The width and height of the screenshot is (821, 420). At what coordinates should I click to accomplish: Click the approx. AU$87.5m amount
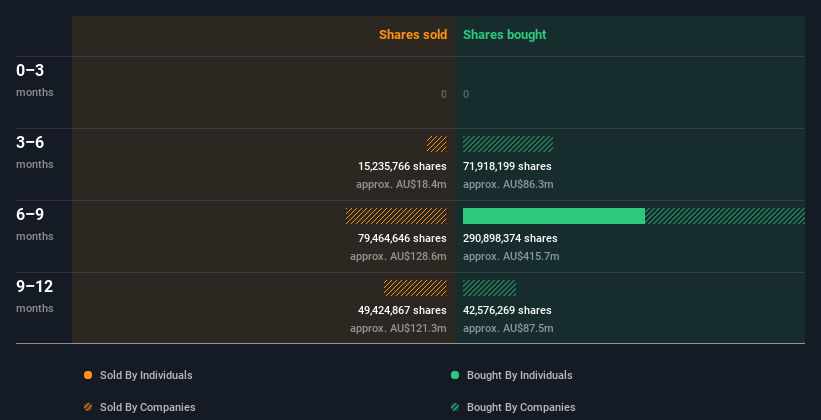[x=508, y=328]
